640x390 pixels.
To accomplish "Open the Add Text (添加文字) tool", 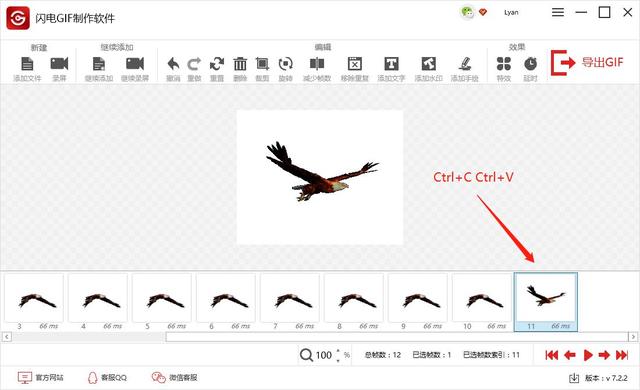I will click(391, 64).
